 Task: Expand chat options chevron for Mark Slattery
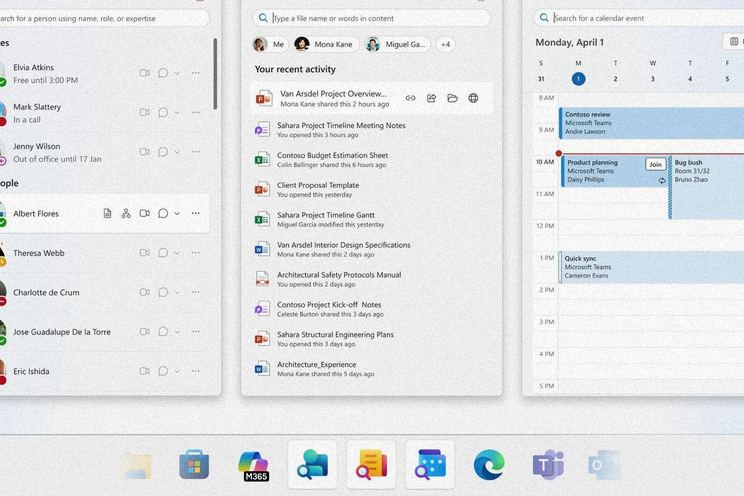click(x=177, y=112)
